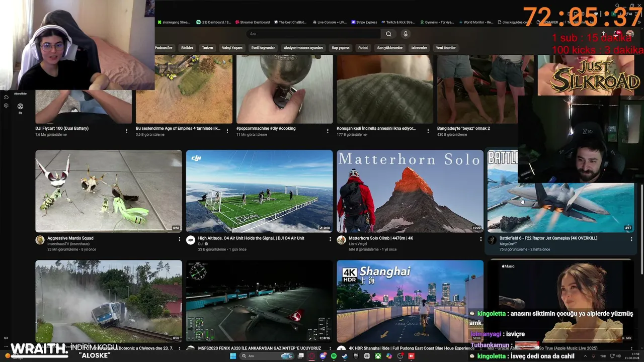Open more options for Age of Empires 4 video
This screenshot has width=644, height=362.
coord(227,131)
